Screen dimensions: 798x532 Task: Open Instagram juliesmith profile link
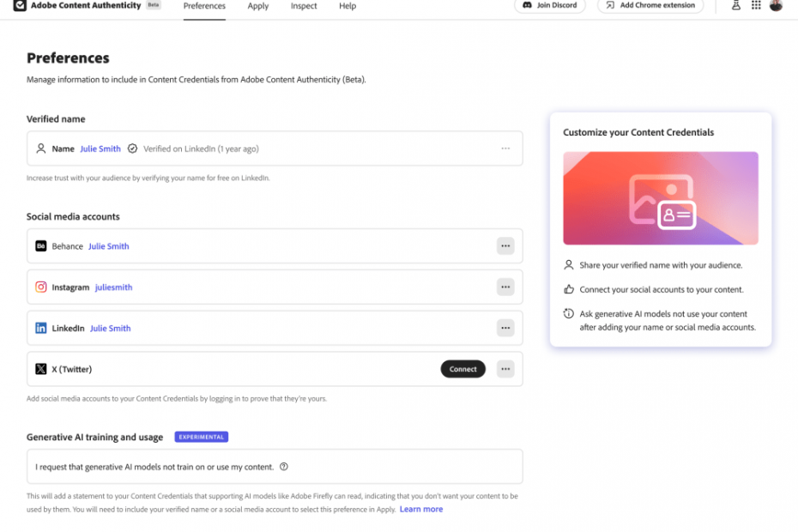pyautogui.click(x=113, y=287)
